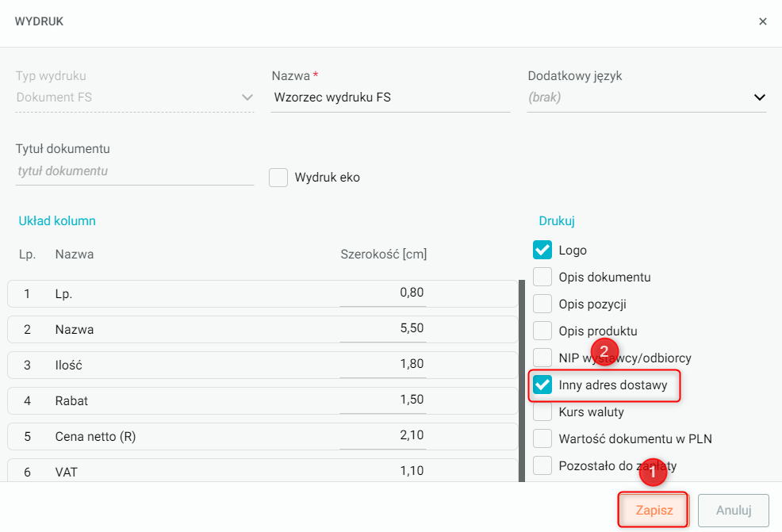Uncheck the Logo checkbox
The width and height of the screenshot is (782, 532).
point(542,251)
